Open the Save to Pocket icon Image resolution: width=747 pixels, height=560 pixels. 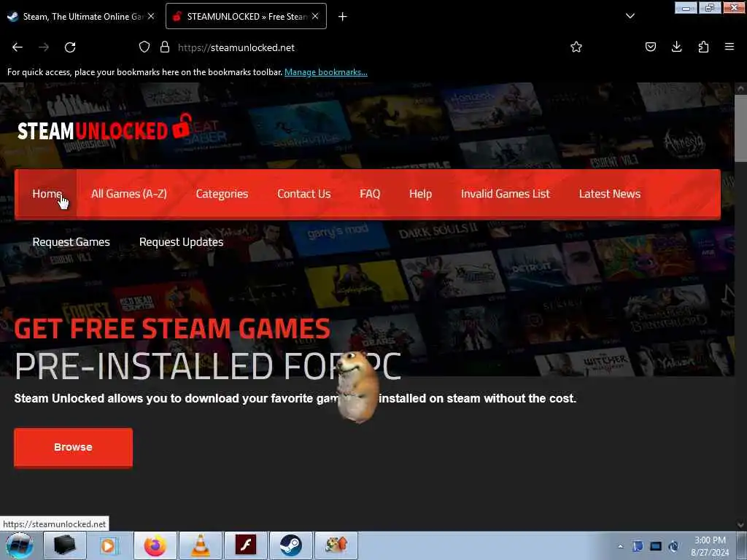650,47
